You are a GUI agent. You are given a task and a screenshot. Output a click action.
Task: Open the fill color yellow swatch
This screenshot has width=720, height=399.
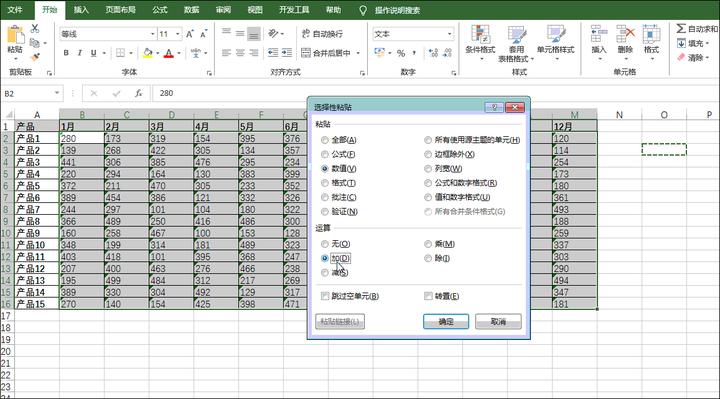[x=147, y=53]
